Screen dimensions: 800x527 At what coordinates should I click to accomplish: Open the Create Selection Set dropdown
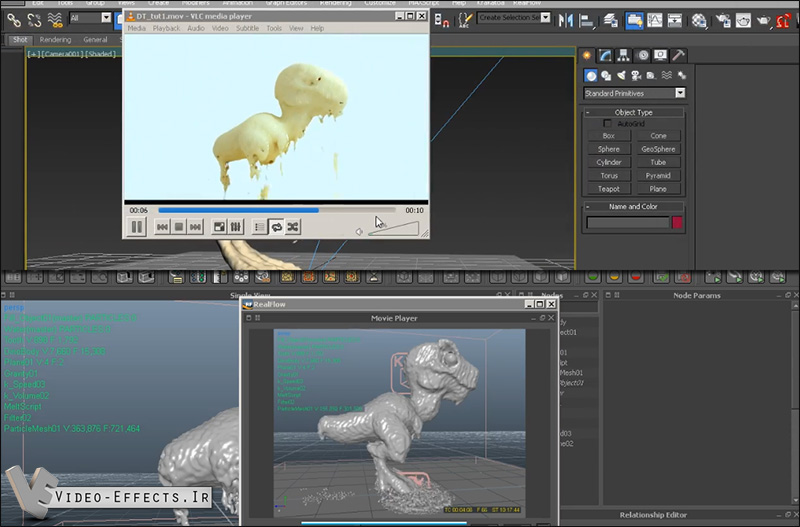514,17
